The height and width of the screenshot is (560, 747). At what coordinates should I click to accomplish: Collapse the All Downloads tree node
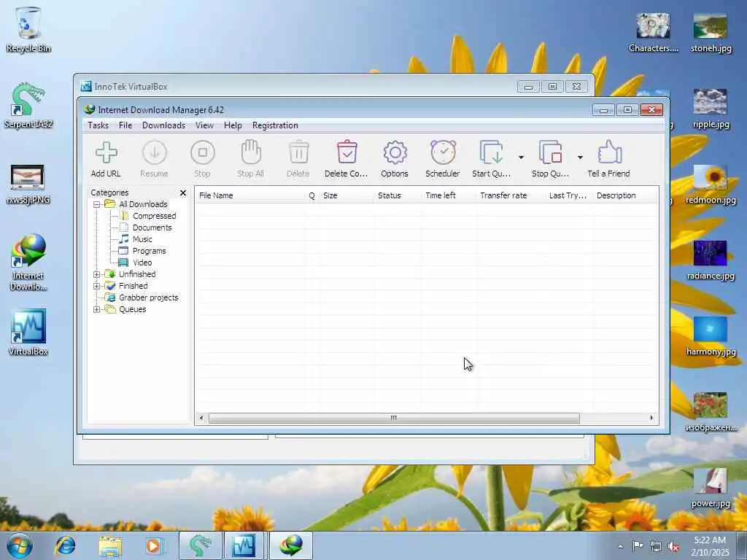click(97, 204)
